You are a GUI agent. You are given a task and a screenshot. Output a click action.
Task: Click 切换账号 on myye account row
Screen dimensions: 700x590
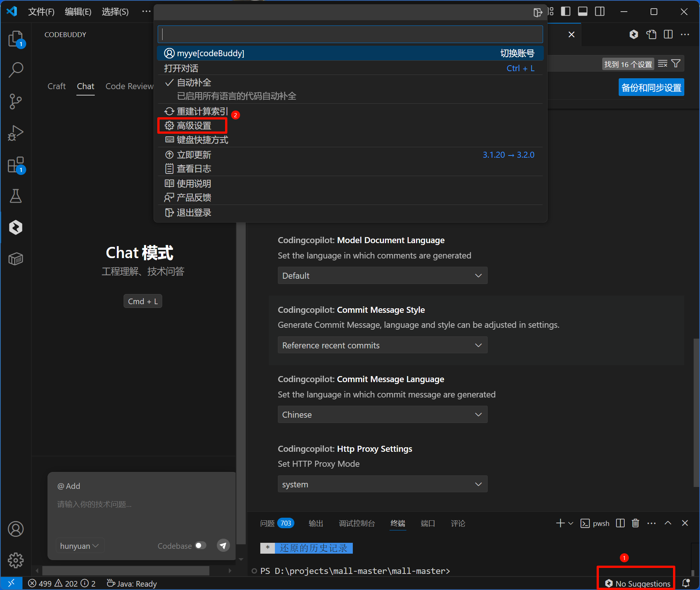pos(517,53)
